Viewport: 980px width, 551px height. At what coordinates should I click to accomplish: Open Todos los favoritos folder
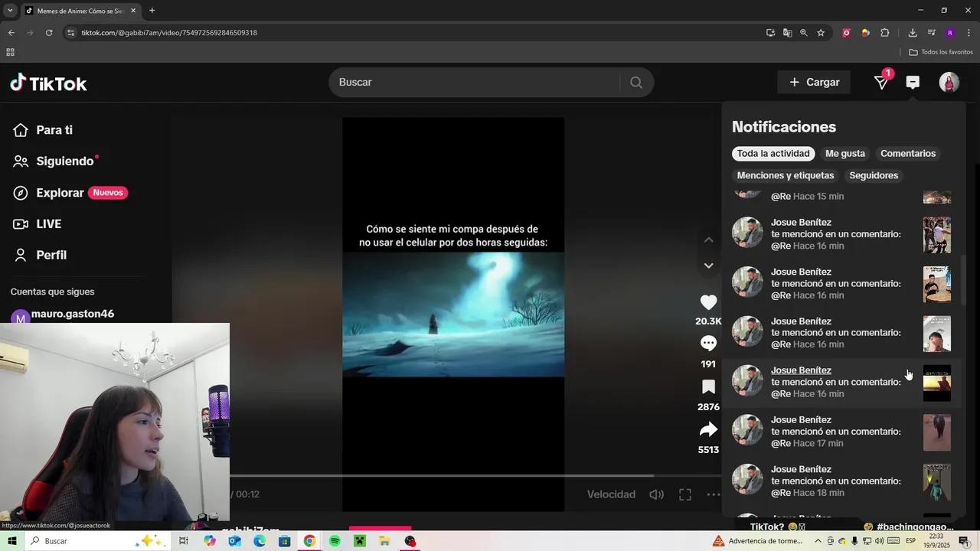click(x=941, y=52)
